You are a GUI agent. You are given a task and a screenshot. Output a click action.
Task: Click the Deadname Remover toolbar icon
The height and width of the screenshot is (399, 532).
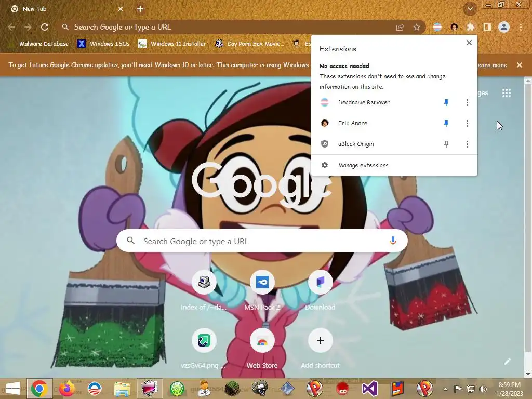pos(437,27)
